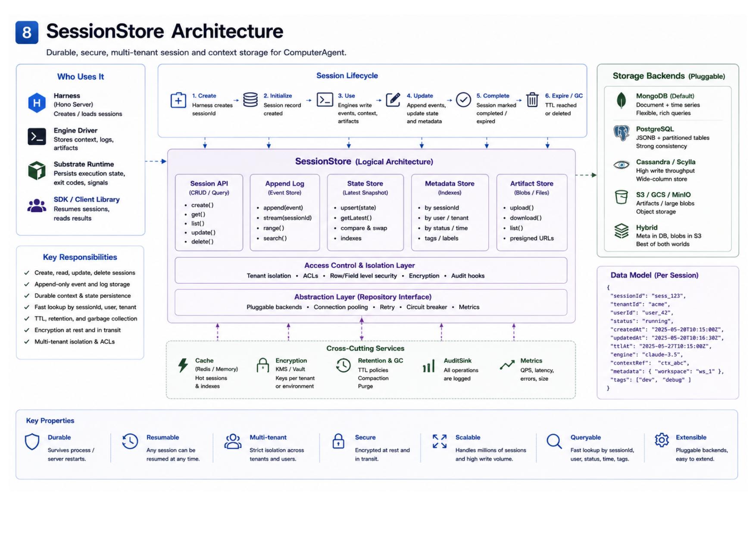Click the Key Responsibilities heading
The width and height of the screenshot is (756, 535).
(80, 257)
